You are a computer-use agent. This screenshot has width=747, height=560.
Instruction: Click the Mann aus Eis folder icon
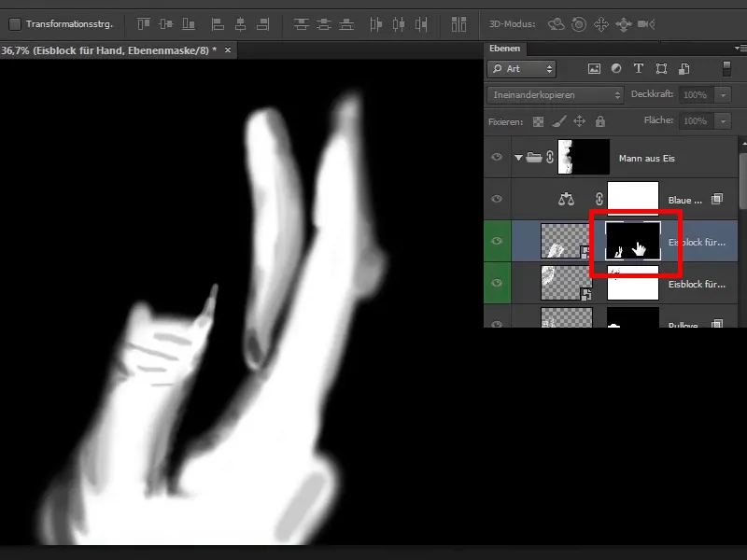coord(534,157)
